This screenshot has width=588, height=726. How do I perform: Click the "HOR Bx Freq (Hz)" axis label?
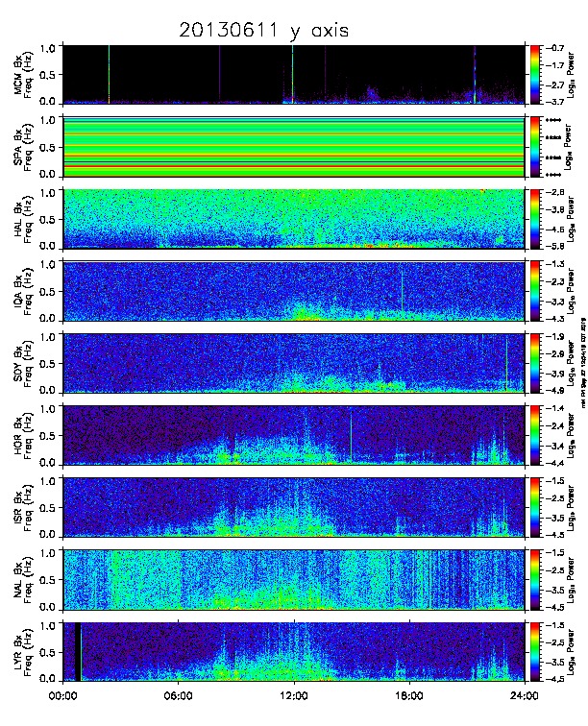point(23,436)
